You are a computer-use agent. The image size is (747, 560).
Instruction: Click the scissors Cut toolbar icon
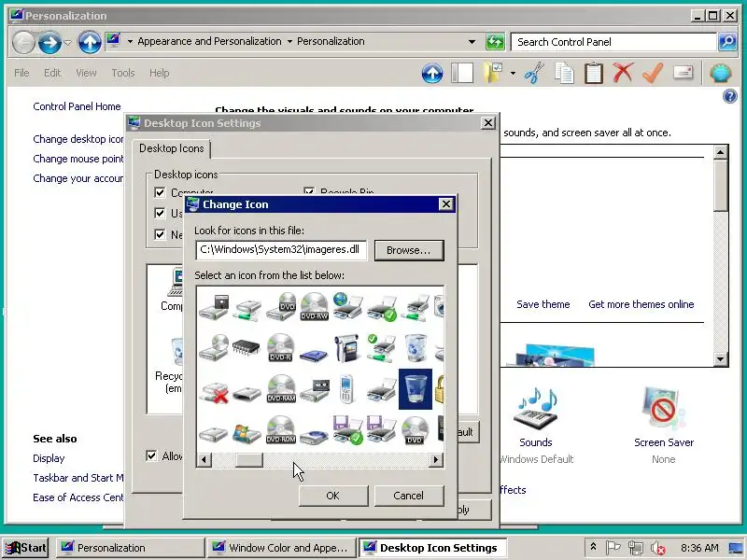pyautogui.click(x=534, y=73)
